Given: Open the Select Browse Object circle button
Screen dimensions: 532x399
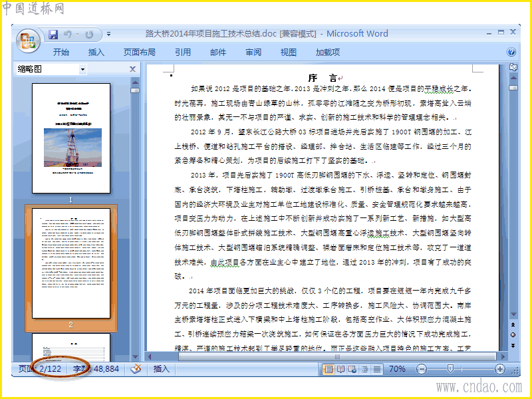Looking at the screenshot, I should 513,335.
